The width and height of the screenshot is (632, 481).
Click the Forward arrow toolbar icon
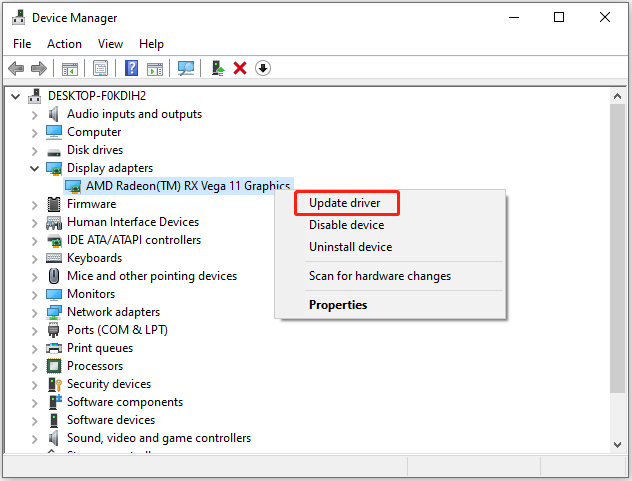[x=39, y=68]
